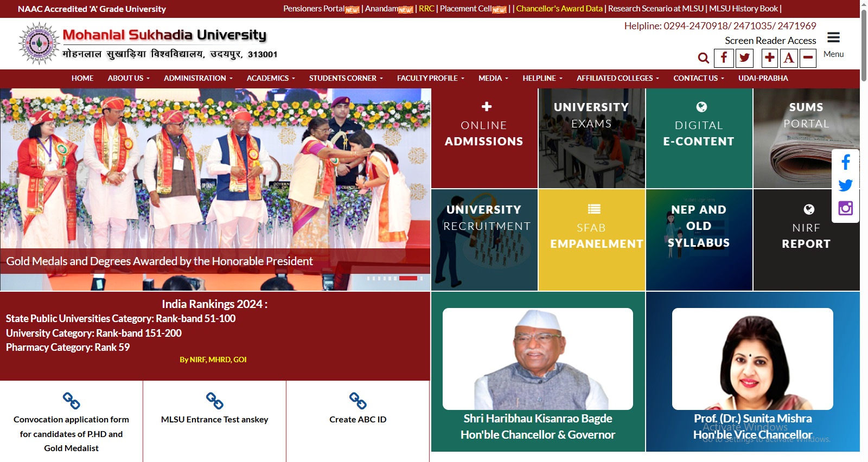Image resolution: width=868 pixels, height=462 pixels.
Task: Expand Administration dropdown menu
Action: point(198,78)
